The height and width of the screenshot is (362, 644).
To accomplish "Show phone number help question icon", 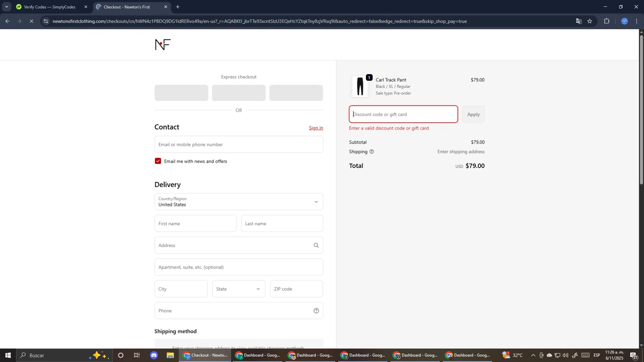I will point(316,311).
